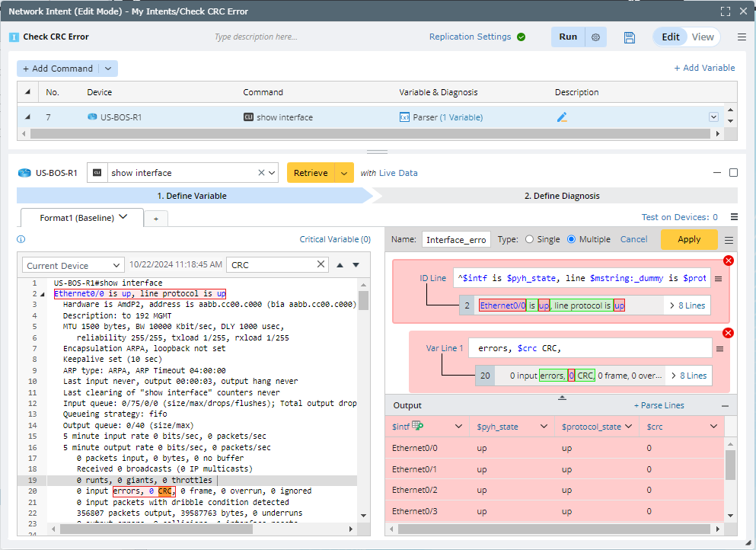756x550 pixels.
Task: Delete the Var Line 1 block
Action: (728, 333)
